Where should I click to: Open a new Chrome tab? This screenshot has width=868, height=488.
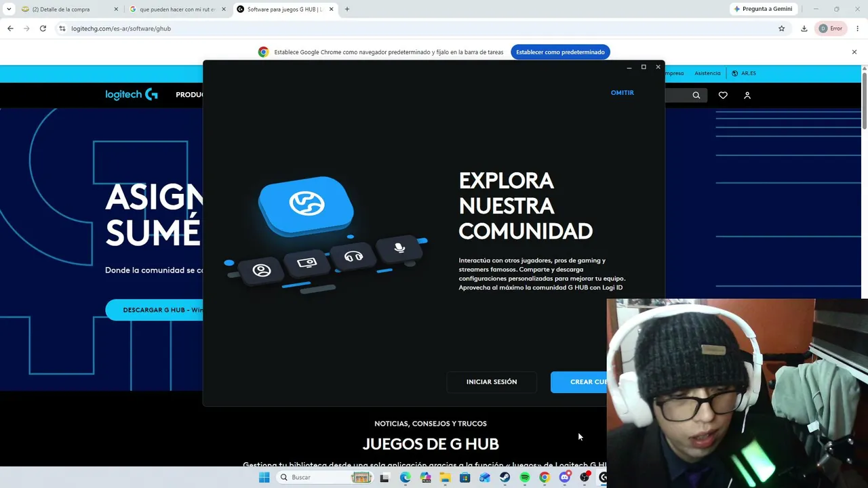(347, 9)
